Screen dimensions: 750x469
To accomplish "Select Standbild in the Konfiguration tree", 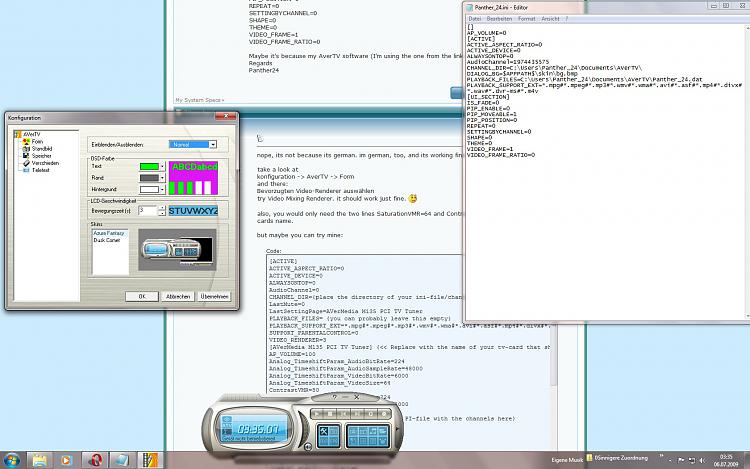I will (42, 149).
